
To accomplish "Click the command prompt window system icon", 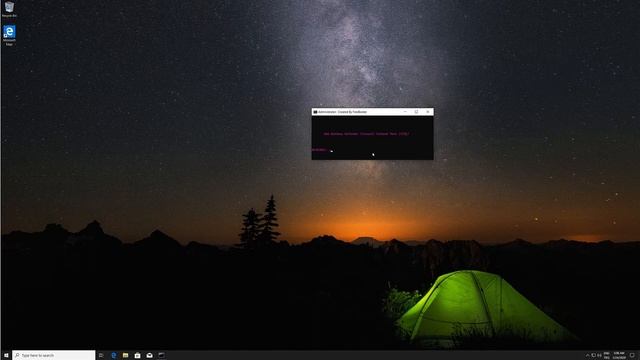I will 315,112.
